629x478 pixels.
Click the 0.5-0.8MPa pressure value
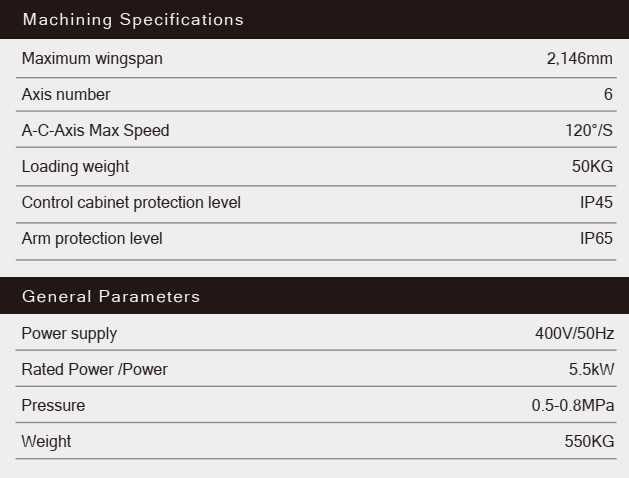coord(572,406)
